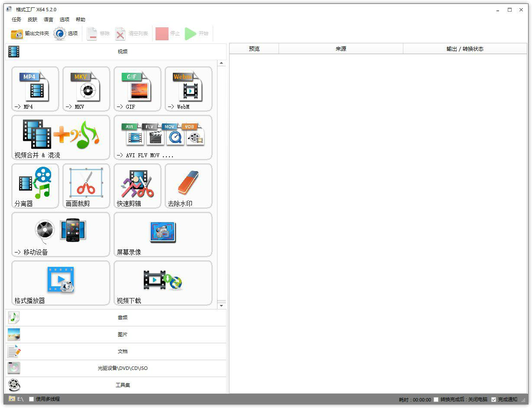The width and height of the screenshot is (532, 408).
Task: Select the WebM converter
Action: click(188, 89)
